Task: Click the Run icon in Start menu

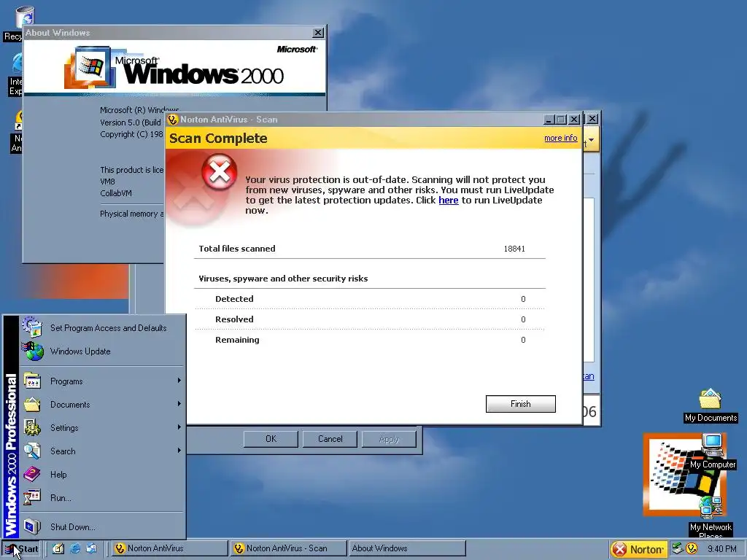Action: pyautogui.click(x=32, y=497)
